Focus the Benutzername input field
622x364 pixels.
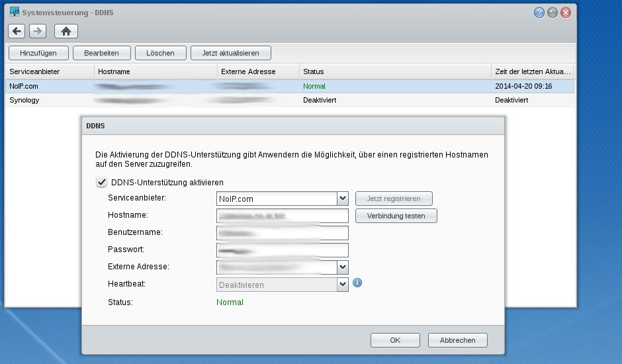click(x=283, y=233)
